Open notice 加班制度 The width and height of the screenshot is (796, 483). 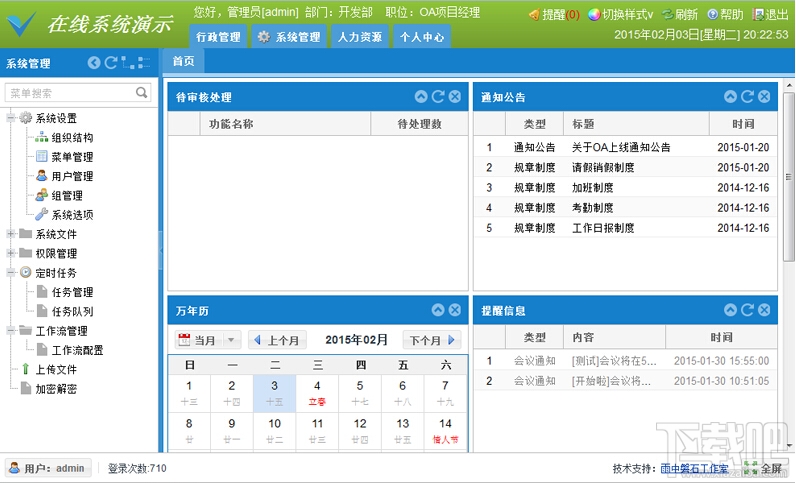point(592,187)
